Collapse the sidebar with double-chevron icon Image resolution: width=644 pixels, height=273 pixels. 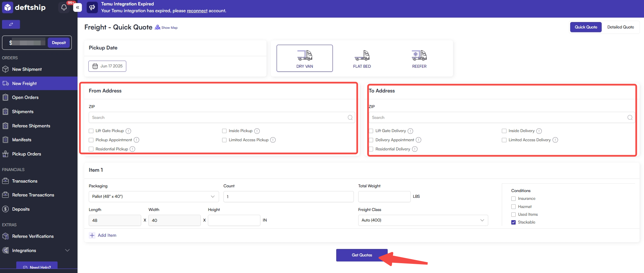(78, 7)
